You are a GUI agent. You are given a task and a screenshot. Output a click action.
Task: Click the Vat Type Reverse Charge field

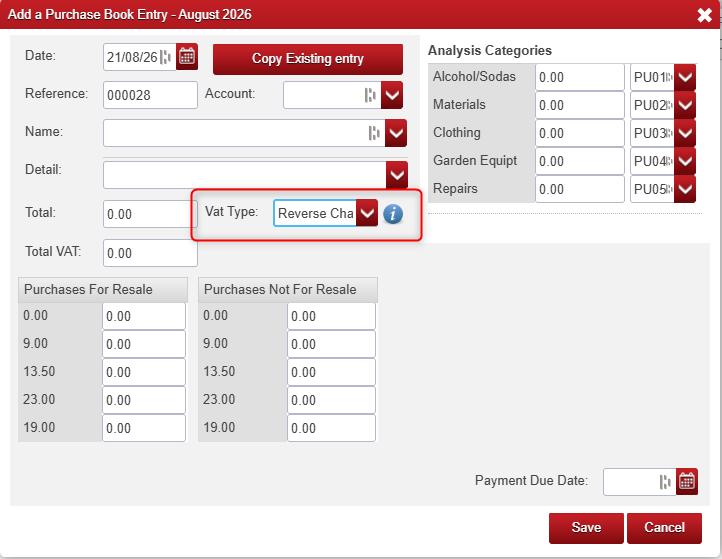315,213
